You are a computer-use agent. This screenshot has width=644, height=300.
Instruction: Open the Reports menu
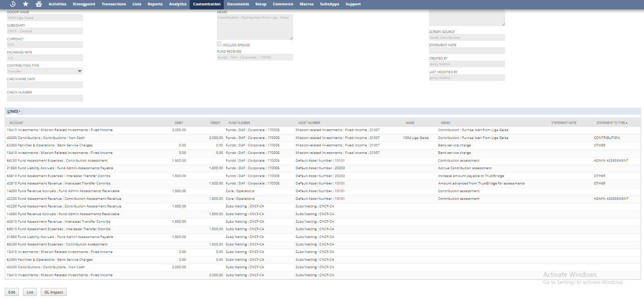(x=155, y=4)
